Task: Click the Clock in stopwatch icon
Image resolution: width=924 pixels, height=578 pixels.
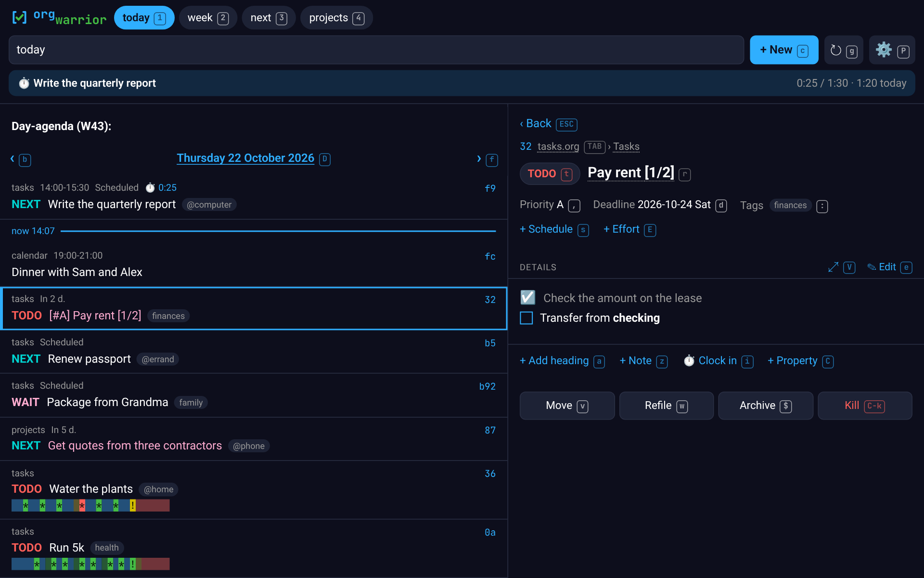Action: pyautogui.click(x=689, y=361)
